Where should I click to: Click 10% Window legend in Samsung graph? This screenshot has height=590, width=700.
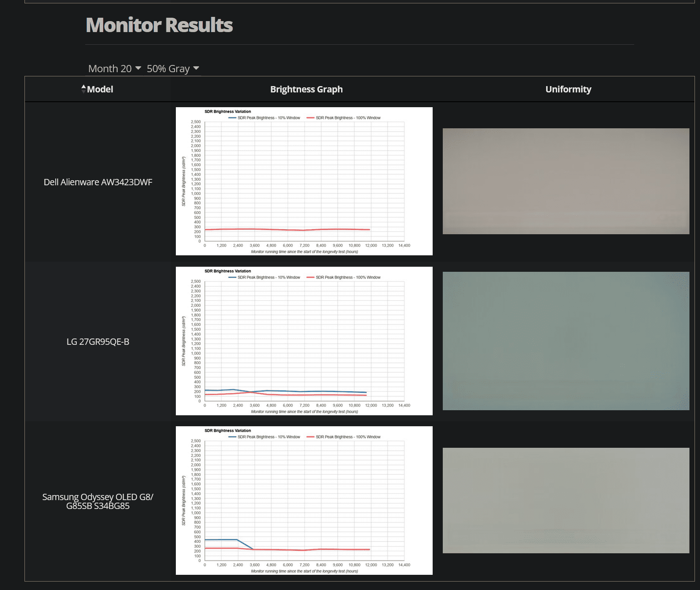coord(264,437)
